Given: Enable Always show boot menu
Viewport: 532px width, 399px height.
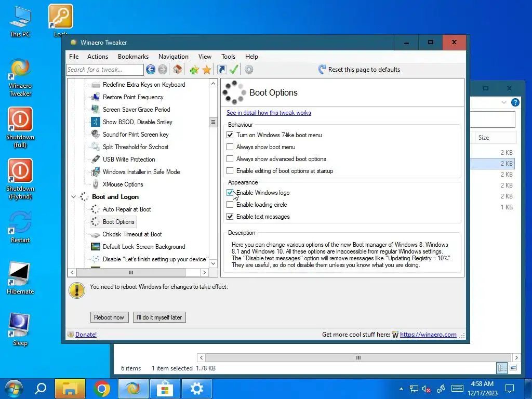Looking at the screenshot, I should 230,147.
